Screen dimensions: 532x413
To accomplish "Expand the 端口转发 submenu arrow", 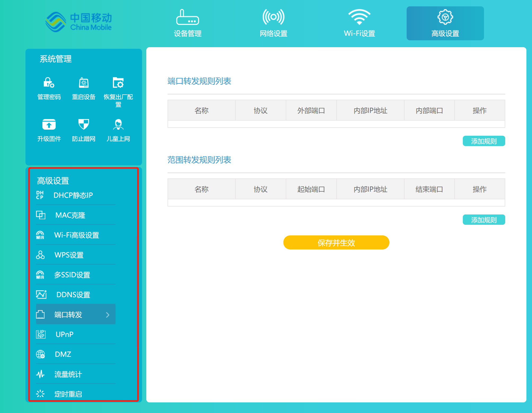I will click(x=108, y=314).
